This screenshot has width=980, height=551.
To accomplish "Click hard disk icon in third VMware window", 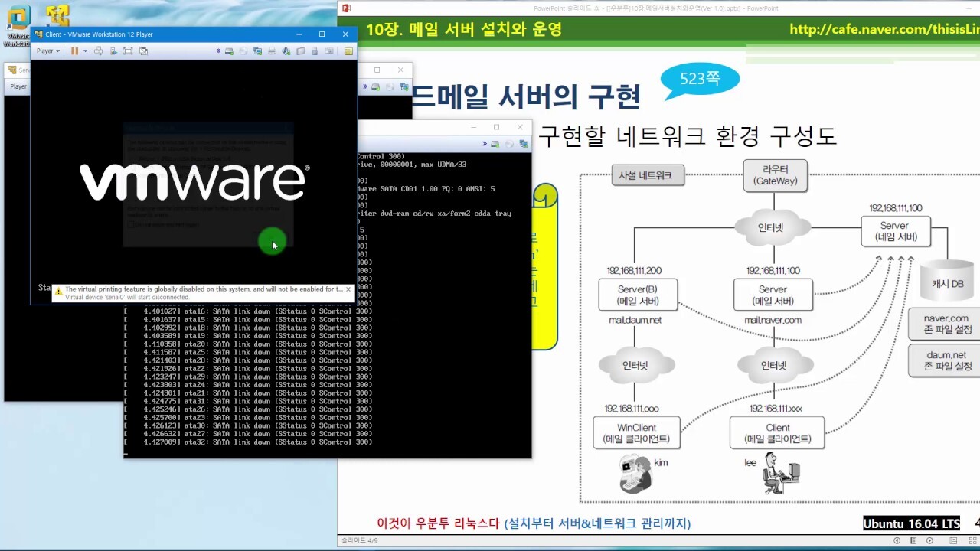I will (495, 144).
